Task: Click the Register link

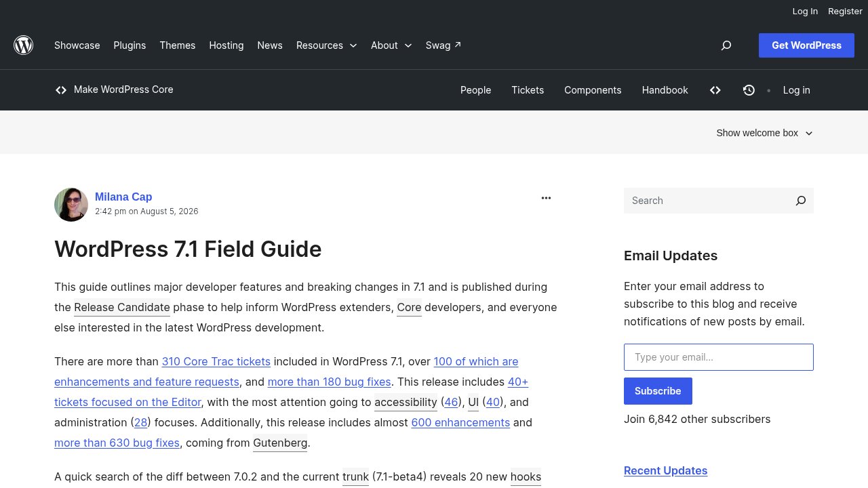Action: click(845, 11)
